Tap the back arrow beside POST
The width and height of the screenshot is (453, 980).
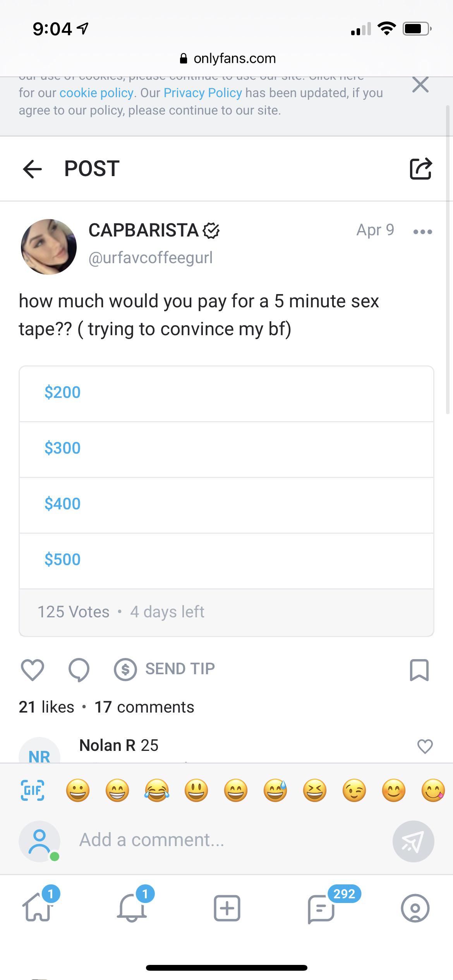pos(33,169)
